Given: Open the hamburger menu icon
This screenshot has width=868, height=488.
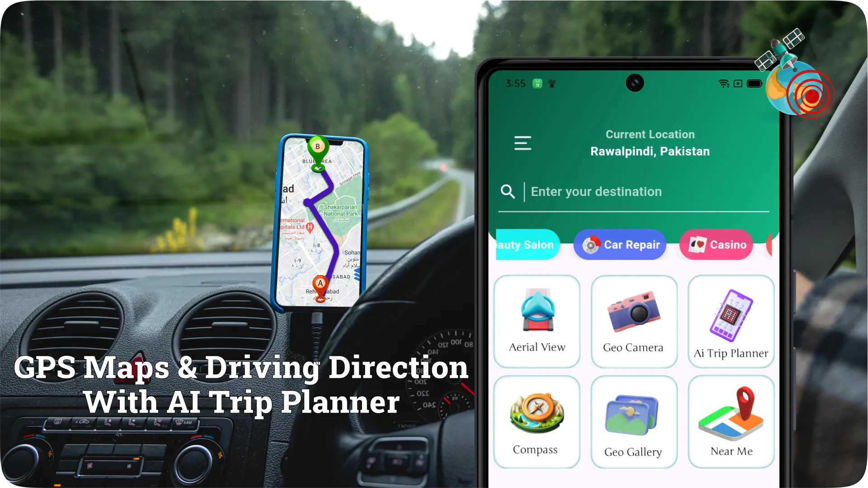Looking at the screenshot, I should [521, 143].
